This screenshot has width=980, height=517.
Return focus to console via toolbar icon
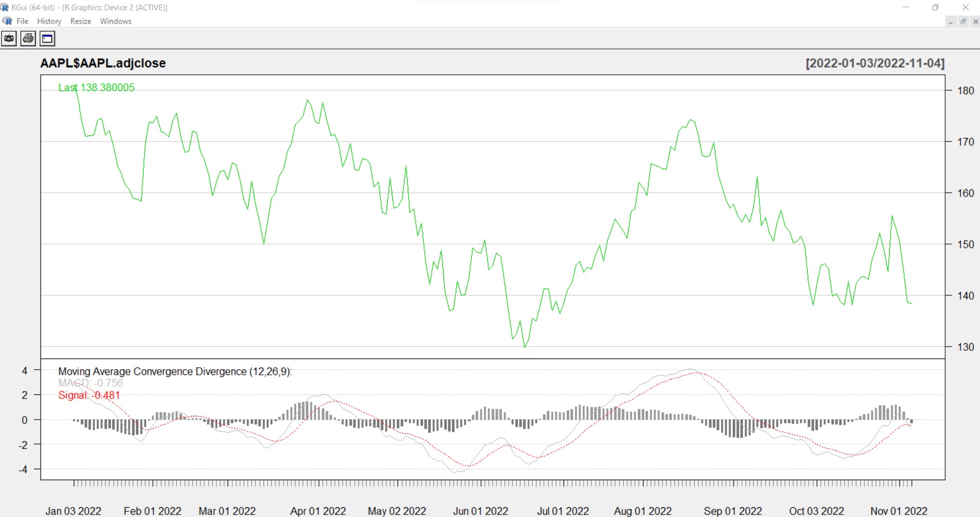point(47,38)
